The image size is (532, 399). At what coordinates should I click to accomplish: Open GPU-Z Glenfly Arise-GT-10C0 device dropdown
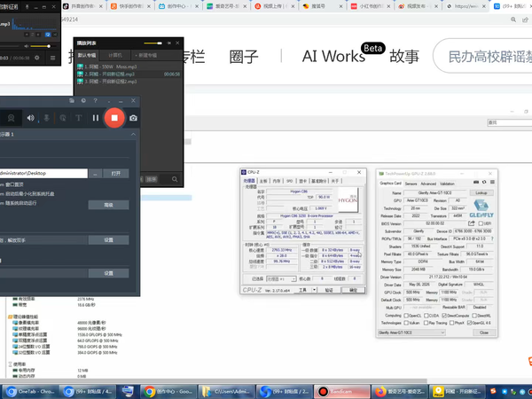pyautogui.click(x=411, y=332)
